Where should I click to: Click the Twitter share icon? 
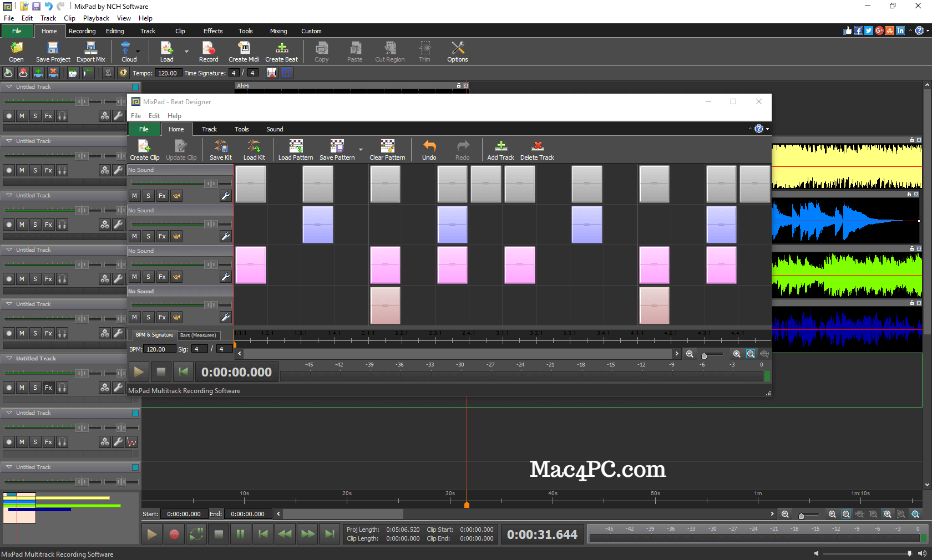(869, 30)
